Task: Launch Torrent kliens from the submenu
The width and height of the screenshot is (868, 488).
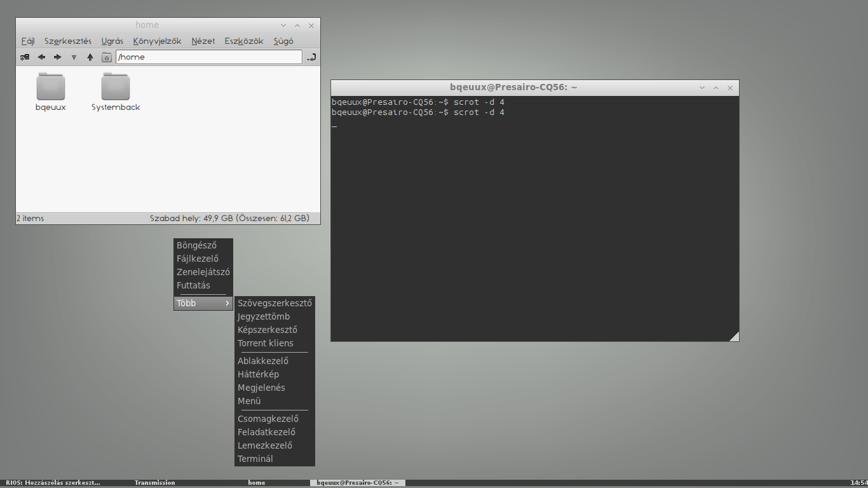Action: (275, 343)
